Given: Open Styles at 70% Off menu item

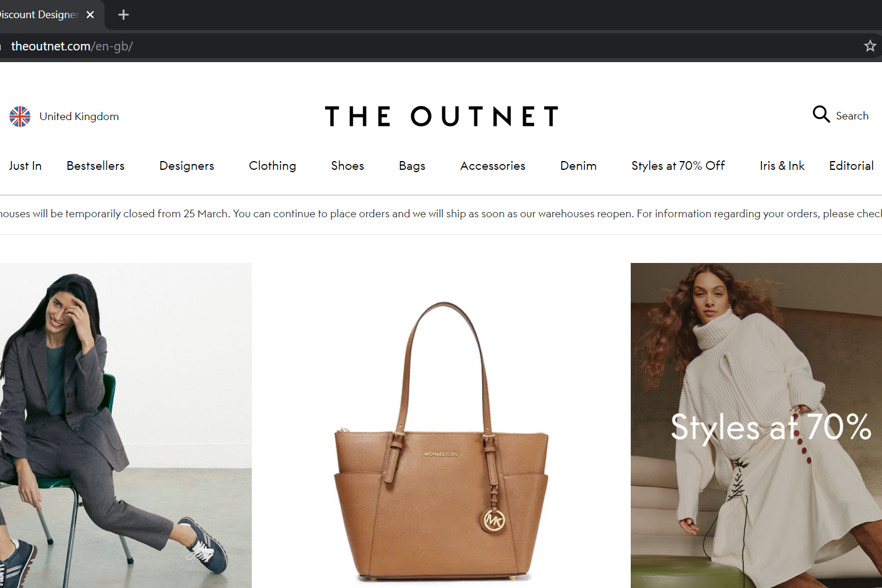Looking at the screenshot, I should (678, 166).
